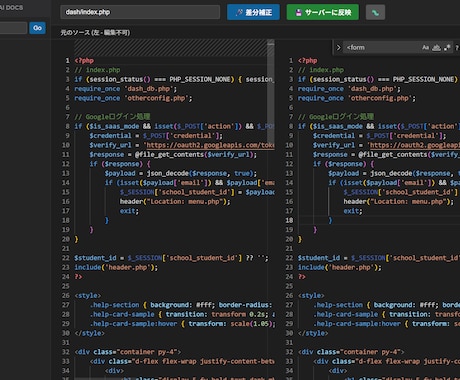The image size is (460, 380).
Task: Focus the dash/index.php file path field
Action: tap(140, 12)
